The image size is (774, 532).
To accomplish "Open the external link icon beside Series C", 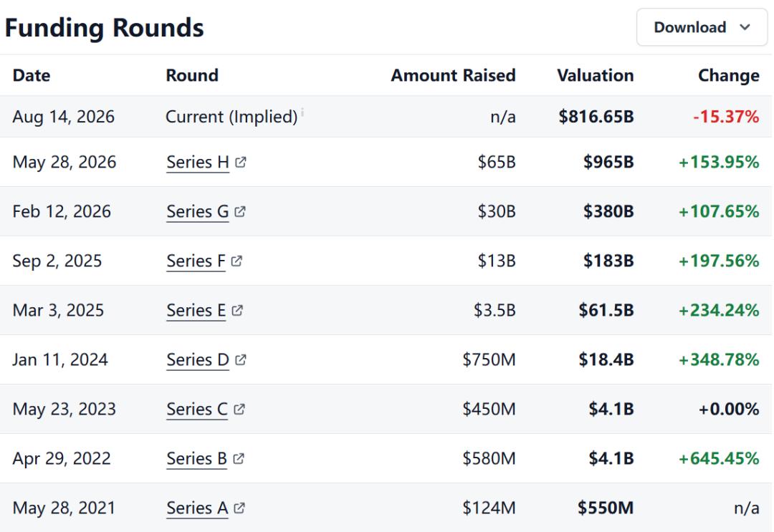I will point(239,409).
